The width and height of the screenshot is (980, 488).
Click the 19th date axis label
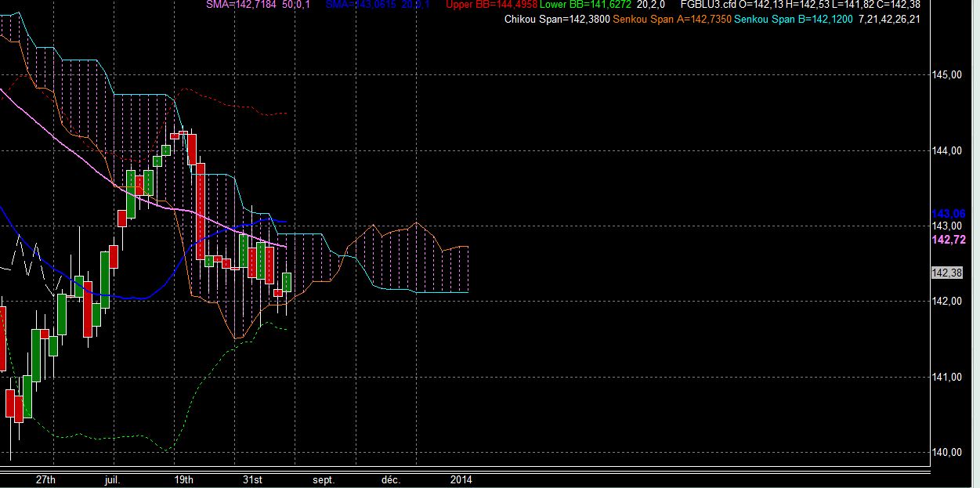[183, 479]
